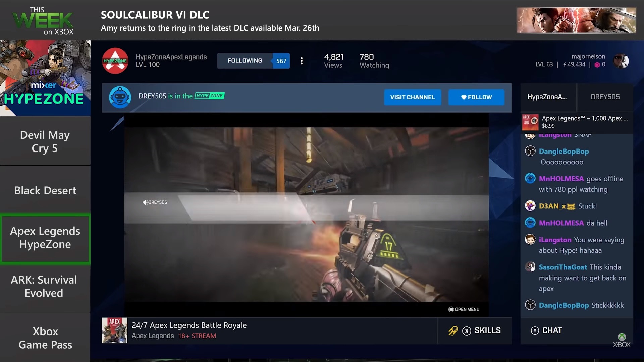The image size is (644, 362).
Task: Click the Mixer HypeZone artwork tile
Action: coord(45,78)
